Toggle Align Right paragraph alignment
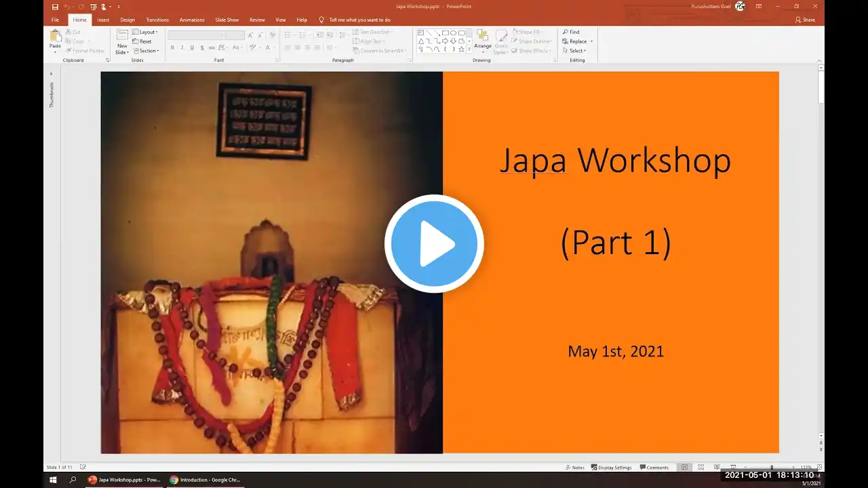The height and width of the screenshot is (488, 868). pos(308,47)
